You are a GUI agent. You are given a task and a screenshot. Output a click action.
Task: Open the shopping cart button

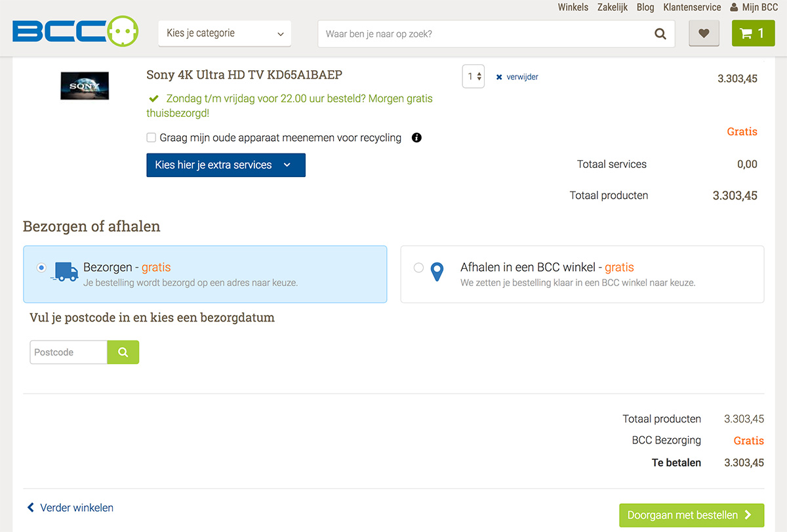(753, 33)
